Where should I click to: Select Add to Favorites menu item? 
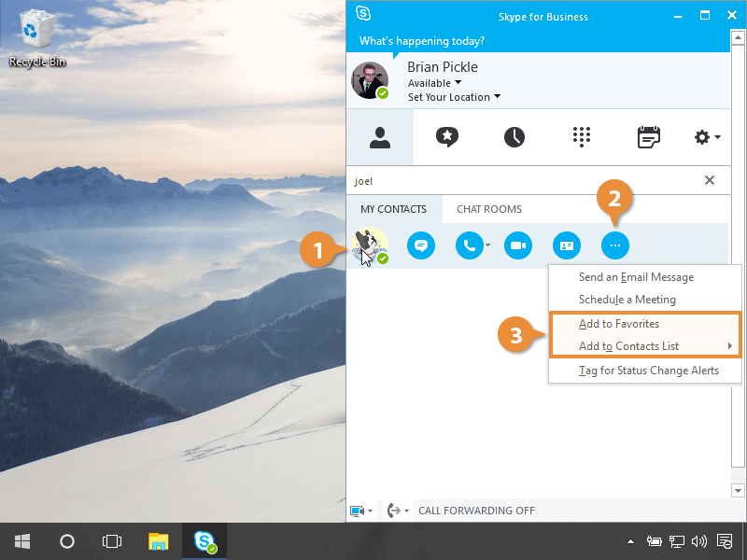click(619, 324)
